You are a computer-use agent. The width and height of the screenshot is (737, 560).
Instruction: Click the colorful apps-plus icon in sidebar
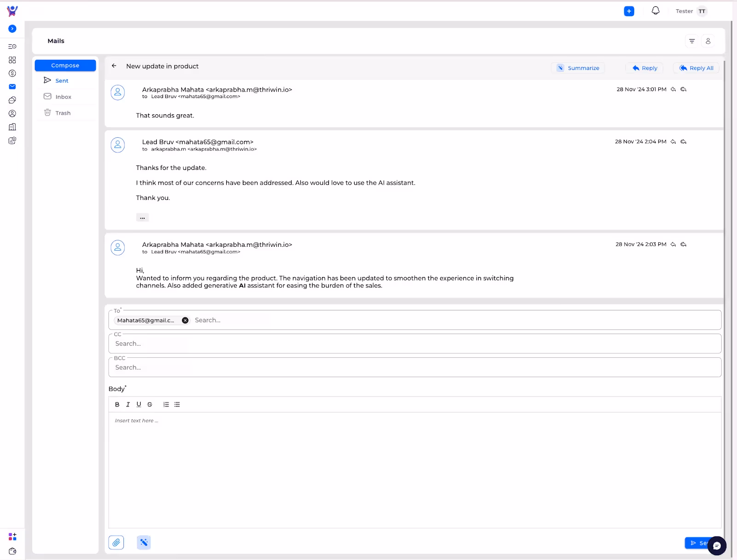point(12,537)
